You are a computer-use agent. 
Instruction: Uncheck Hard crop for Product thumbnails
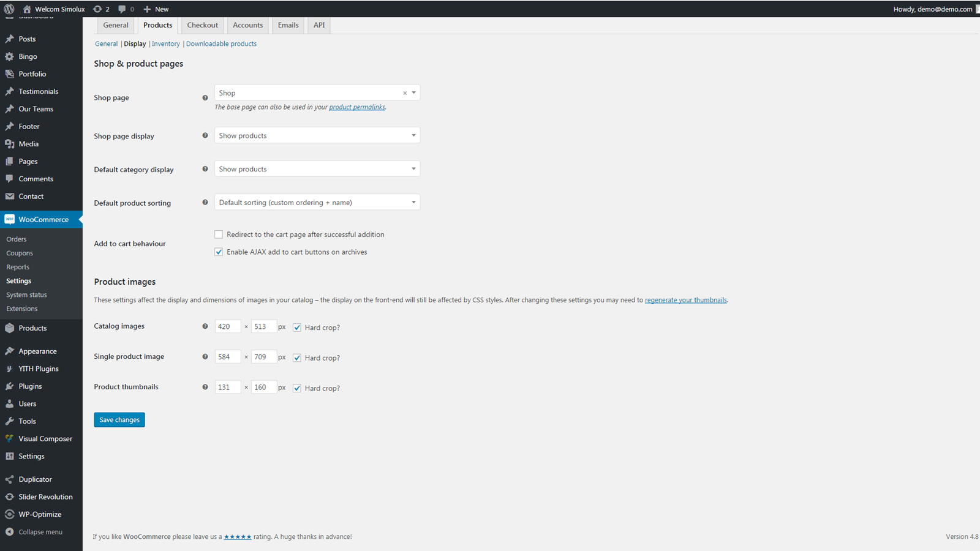click(x=297, y=388)
